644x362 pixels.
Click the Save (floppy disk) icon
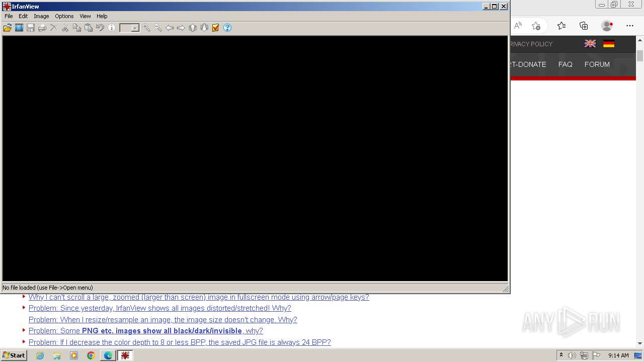coord(31,28)
